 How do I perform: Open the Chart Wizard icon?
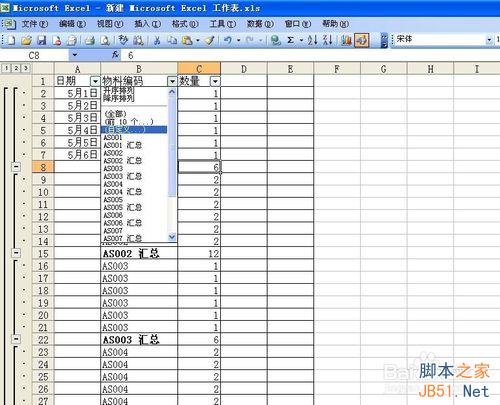(346, 40)
